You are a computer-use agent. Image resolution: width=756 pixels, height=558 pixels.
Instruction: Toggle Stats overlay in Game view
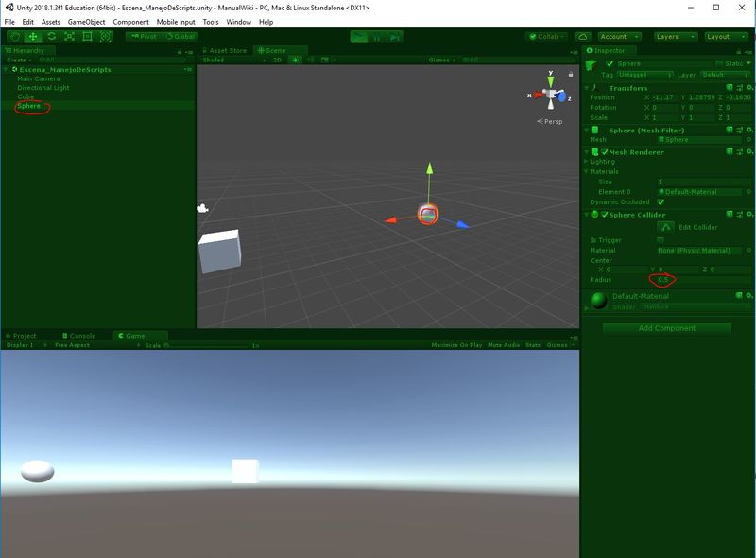[533, 345]
